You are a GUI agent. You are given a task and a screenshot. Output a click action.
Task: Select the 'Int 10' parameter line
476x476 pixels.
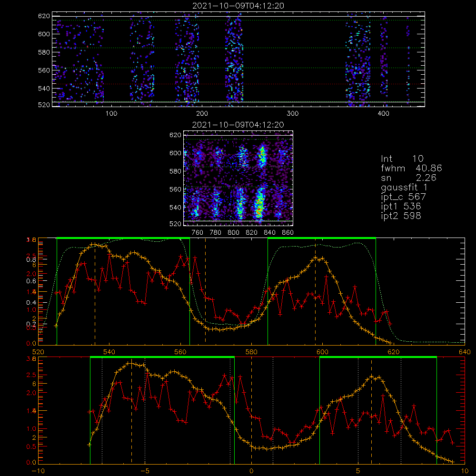402,159
